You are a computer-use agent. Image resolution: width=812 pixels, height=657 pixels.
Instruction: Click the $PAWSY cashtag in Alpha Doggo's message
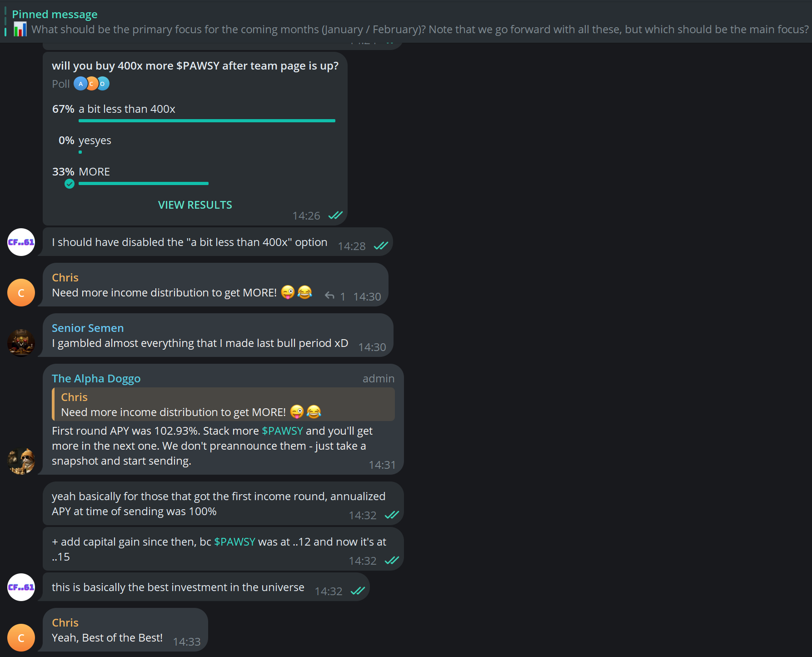pyautogui.click(x=282, y=431)
